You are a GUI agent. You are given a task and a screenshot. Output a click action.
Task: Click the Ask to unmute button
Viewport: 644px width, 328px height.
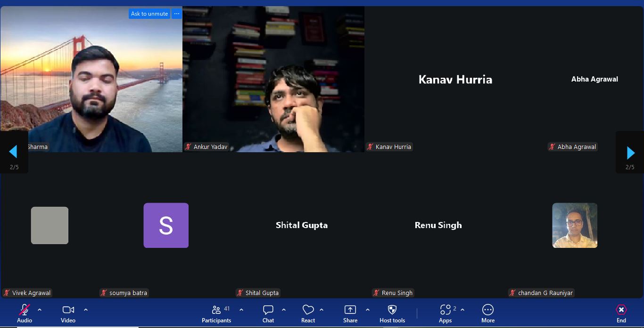(x=149, y=14)
